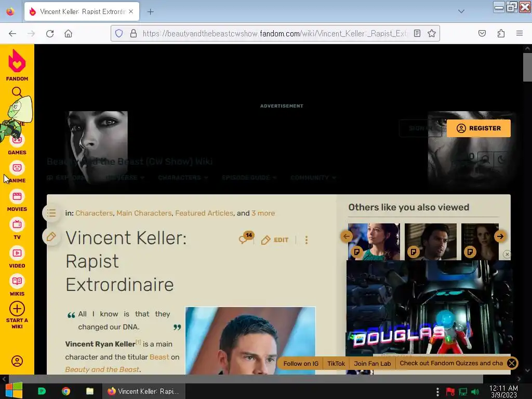Expand the 3 more categories

coord(263,213)
